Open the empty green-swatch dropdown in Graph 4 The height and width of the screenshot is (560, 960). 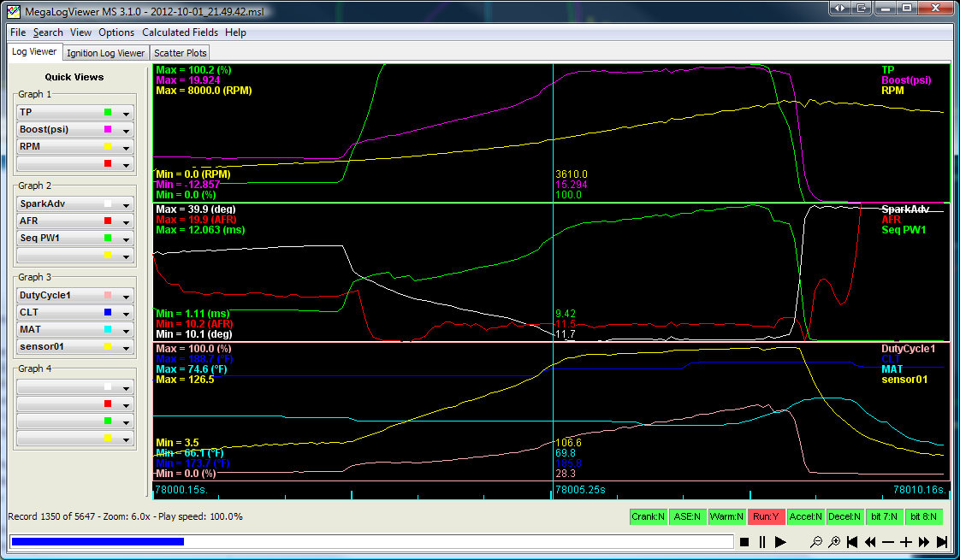click(74, 421)
